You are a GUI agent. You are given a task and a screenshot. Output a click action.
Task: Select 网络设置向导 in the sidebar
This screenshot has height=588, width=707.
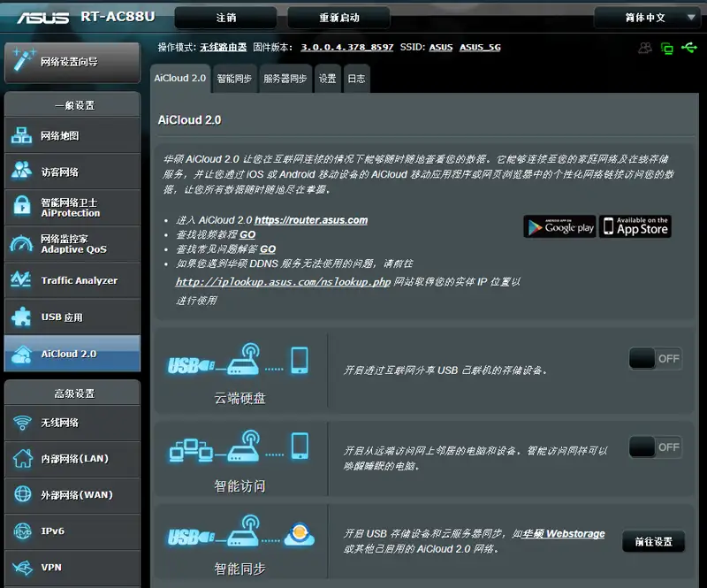[x=72, y=62]
